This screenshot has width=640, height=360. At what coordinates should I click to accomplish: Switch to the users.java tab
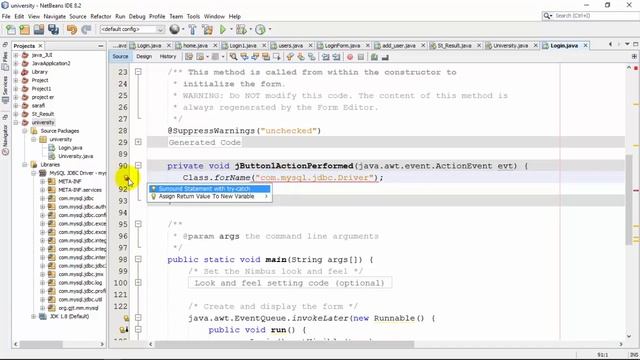point(290,45)
